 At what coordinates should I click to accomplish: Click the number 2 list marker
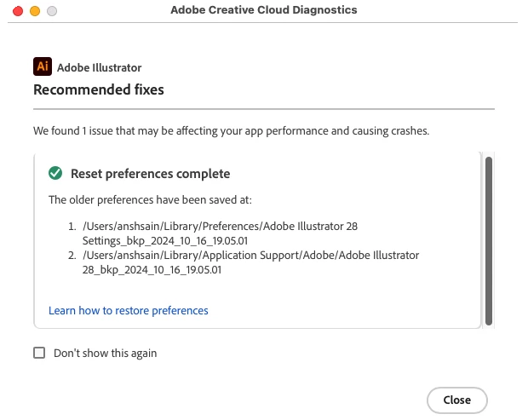(x=72, y=255)
